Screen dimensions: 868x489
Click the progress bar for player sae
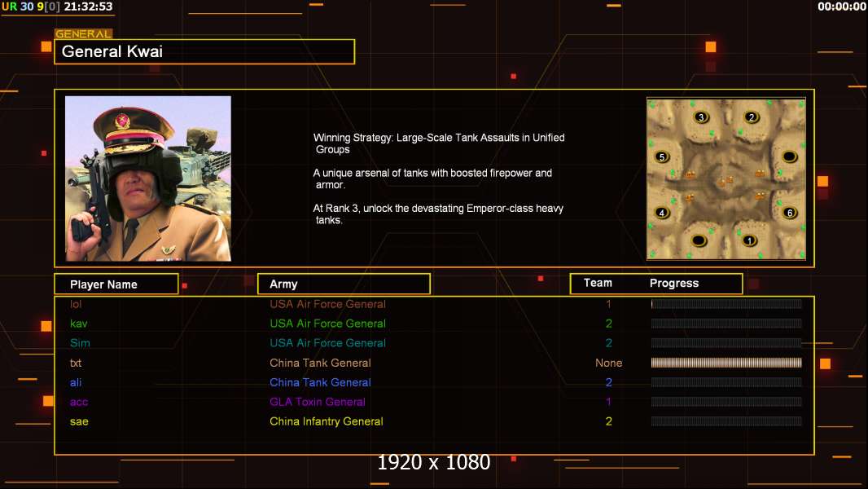726,421
